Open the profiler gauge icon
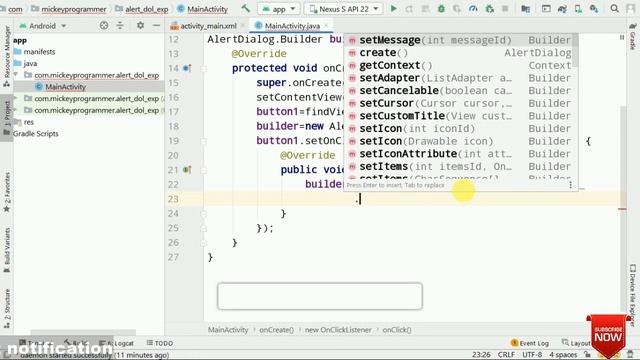 pos(473,9)
